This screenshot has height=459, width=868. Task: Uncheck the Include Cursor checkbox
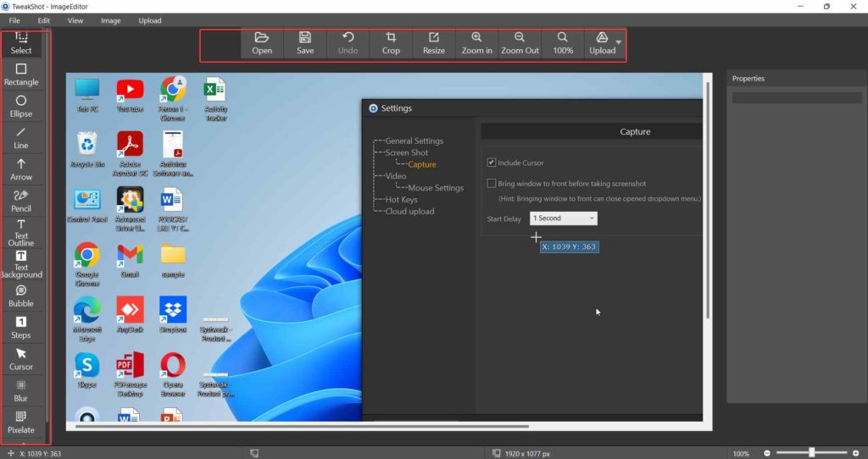pos(491,163)
